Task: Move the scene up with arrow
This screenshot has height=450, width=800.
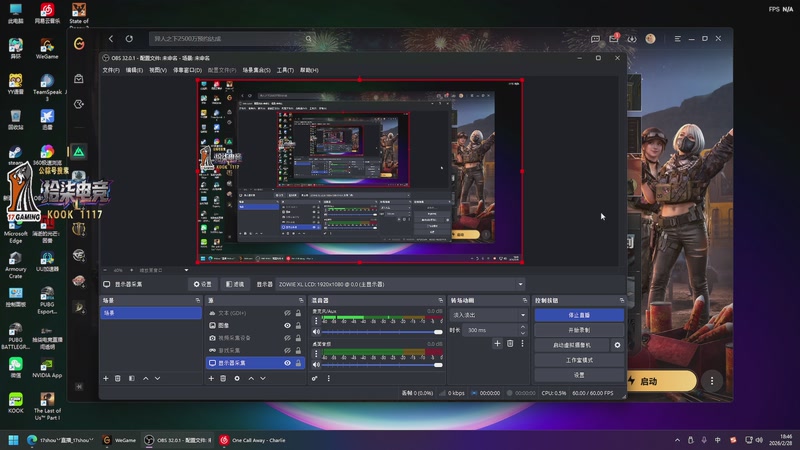Action: click(x=145, y=379)
